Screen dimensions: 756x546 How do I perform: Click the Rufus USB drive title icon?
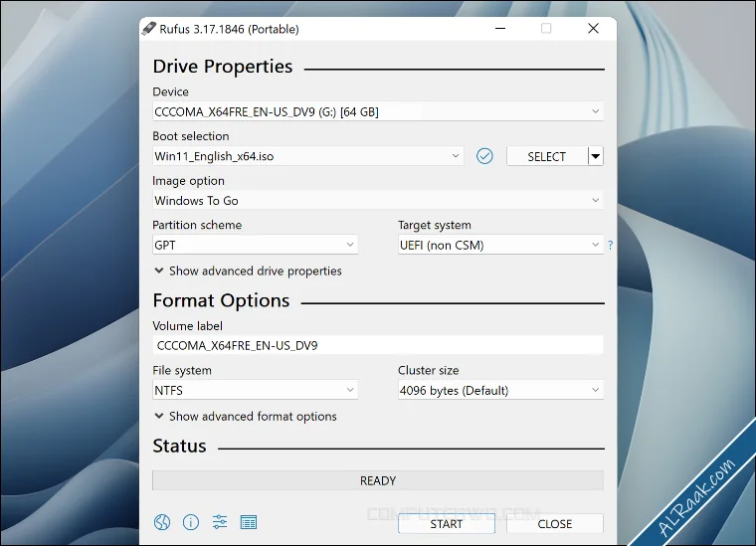(149, 29)
